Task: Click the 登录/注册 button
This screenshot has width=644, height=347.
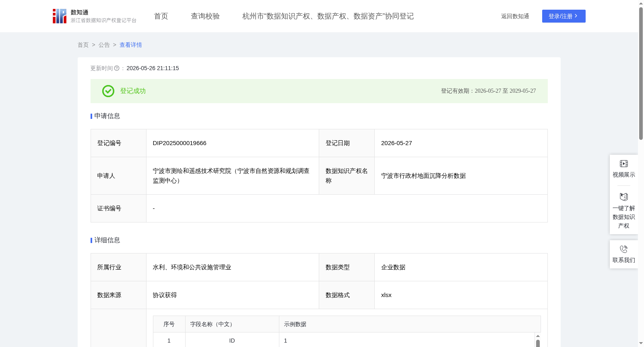Action: tap(563, 16)
